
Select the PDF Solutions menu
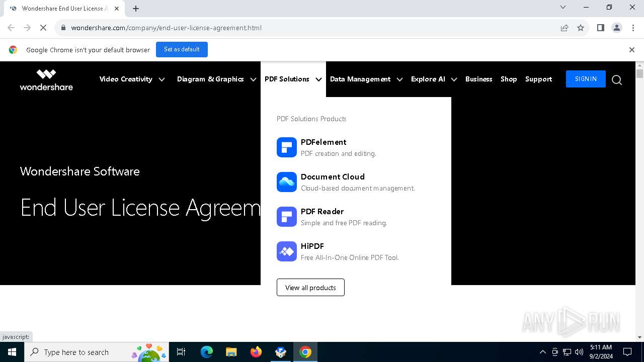(x=287, y=79)
